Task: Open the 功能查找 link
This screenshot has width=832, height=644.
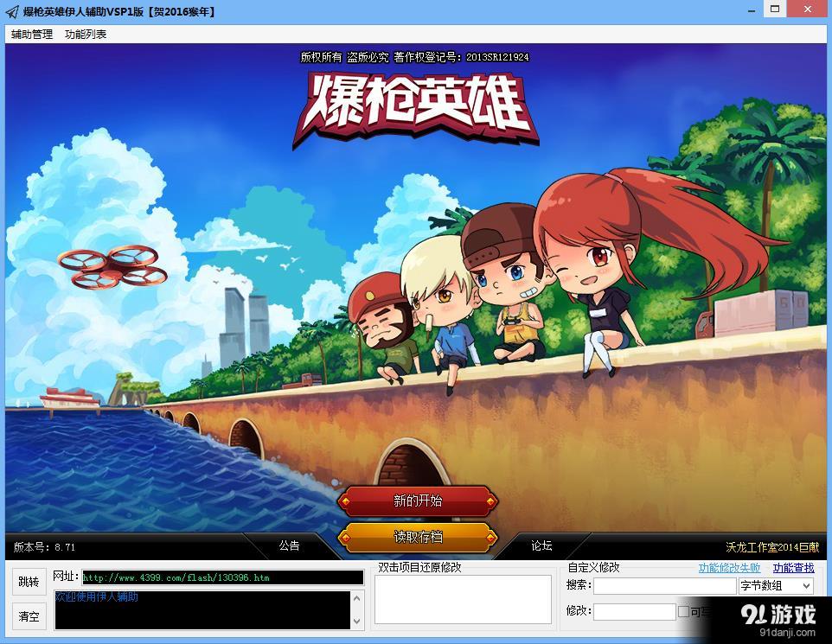Action: coord(793,568)
